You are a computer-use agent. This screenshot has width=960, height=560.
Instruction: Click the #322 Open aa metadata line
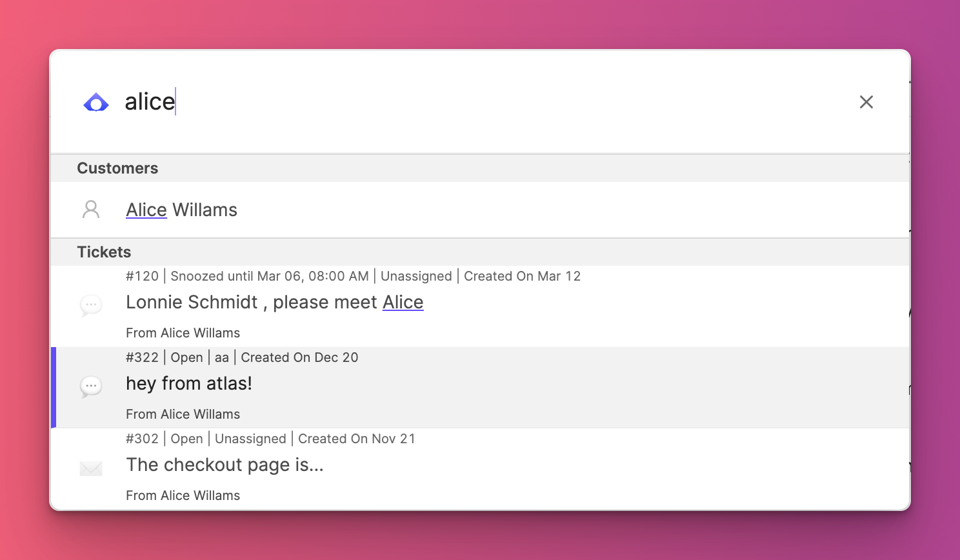[242, 357]
